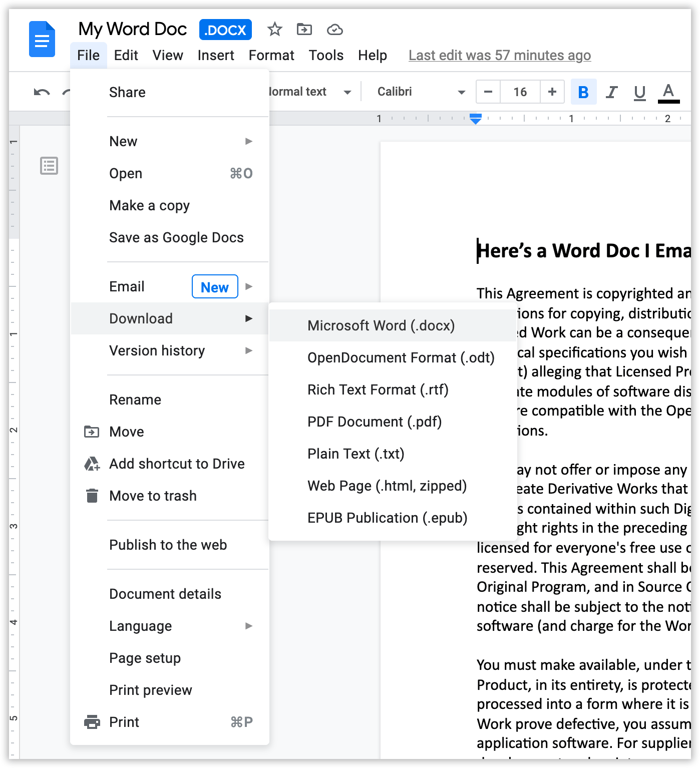Click the Print printer icon item
This screenshot has height=768, width=700.
pos(92,722)
